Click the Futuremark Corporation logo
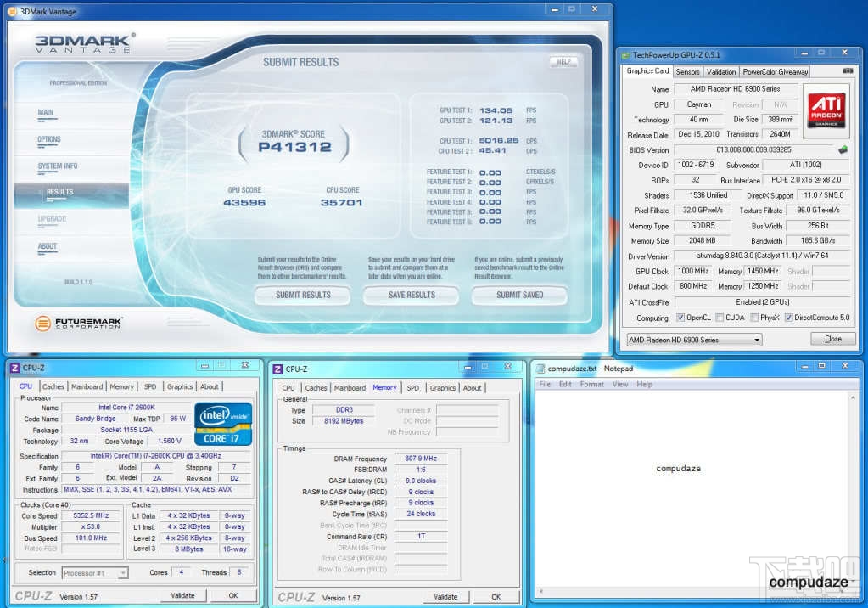Screen dimensions: 868x608 tap(79, 324)
